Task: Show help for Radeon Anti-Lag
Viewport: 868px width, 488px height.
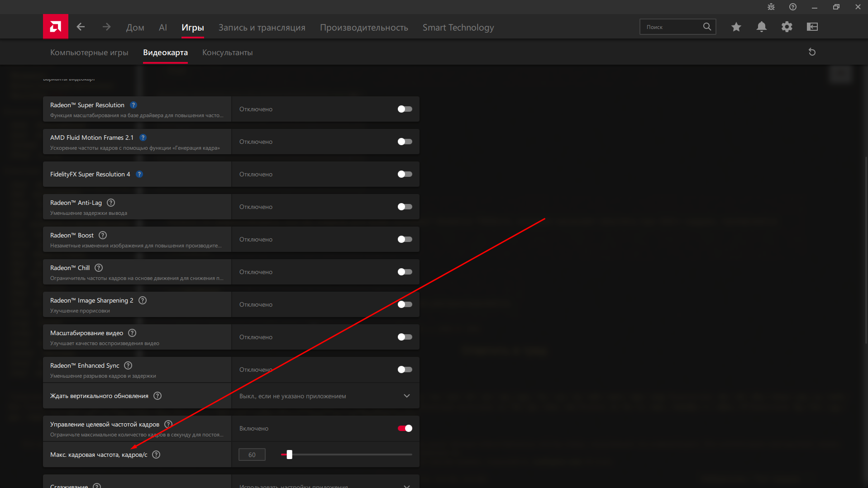Action: (x=111, y=203)
